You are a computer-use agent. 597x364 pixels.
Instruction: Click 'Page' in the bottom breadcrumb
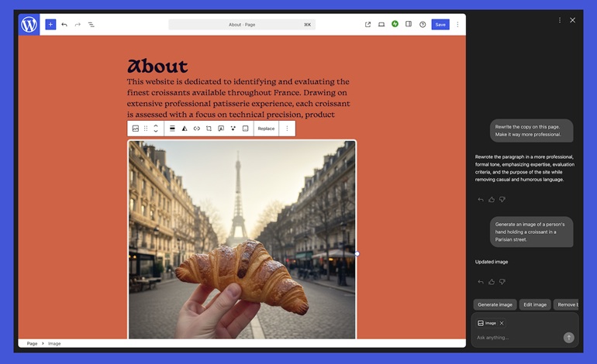point(32,343)
